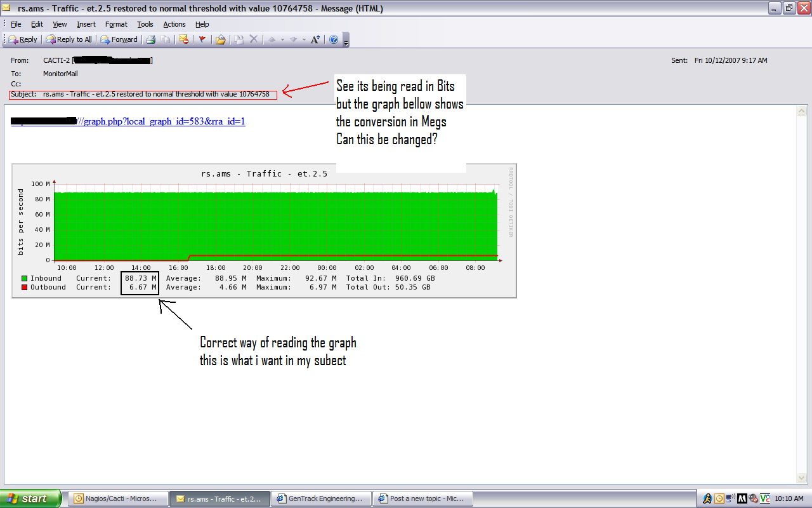Open the Help menu
The image size is (812, 508).
(202, 24)
